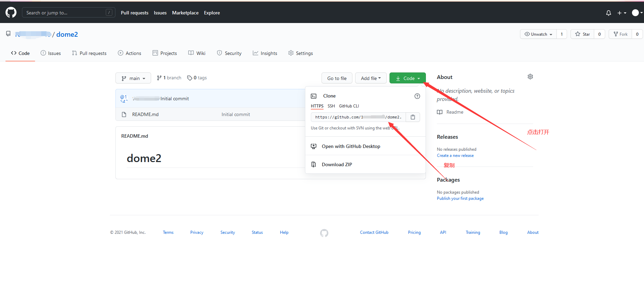Image resolution: width=644 pixels, height=286 pixels.
Task: Open footer About link
Action: 533,232
